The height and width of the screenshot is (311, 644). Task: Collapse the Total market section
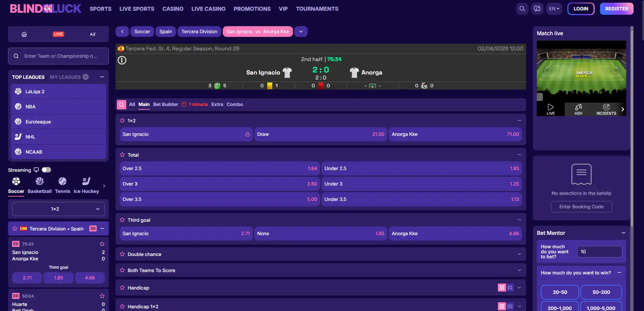tap(519, 155)
